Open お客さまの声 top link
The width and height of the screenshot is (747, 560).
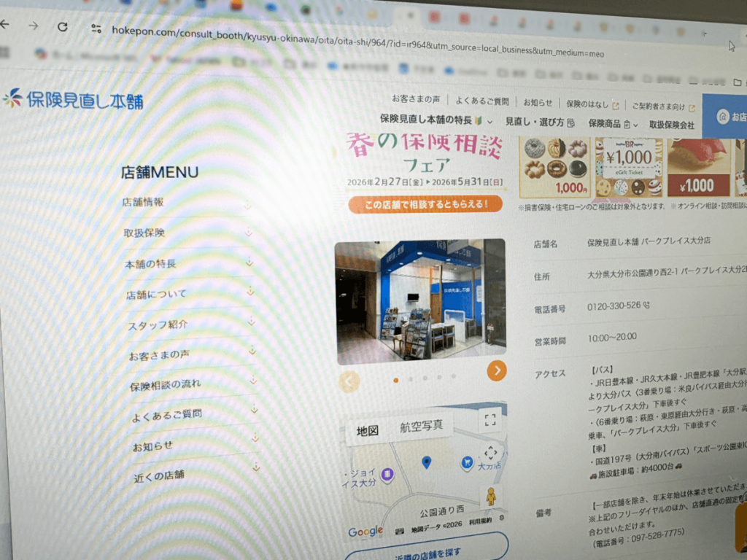pyautogui.click(x=416, y=98)
